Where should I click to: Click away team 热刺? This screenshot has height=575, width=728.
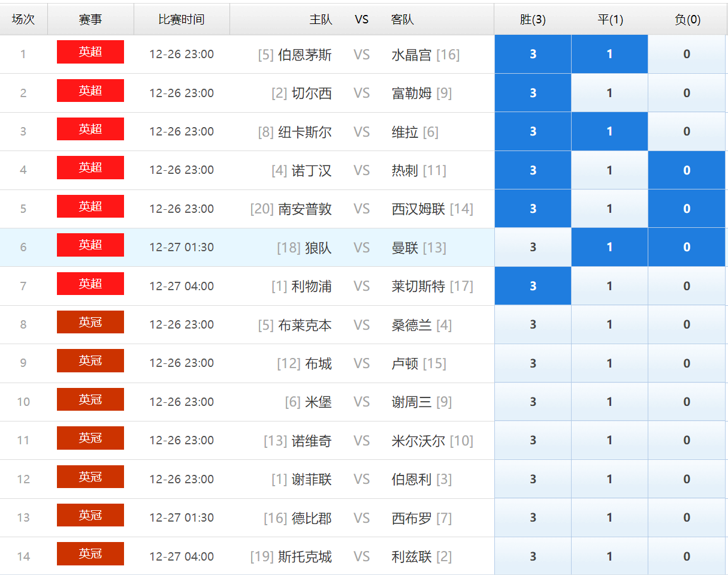405,170
